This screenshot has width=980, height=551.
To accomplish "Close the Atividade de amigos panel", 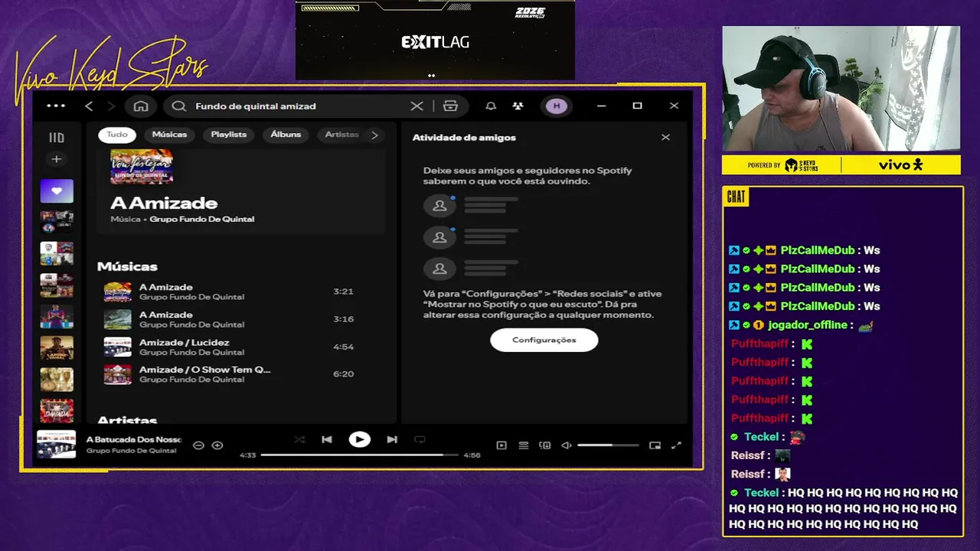I will tap(665, 137).
